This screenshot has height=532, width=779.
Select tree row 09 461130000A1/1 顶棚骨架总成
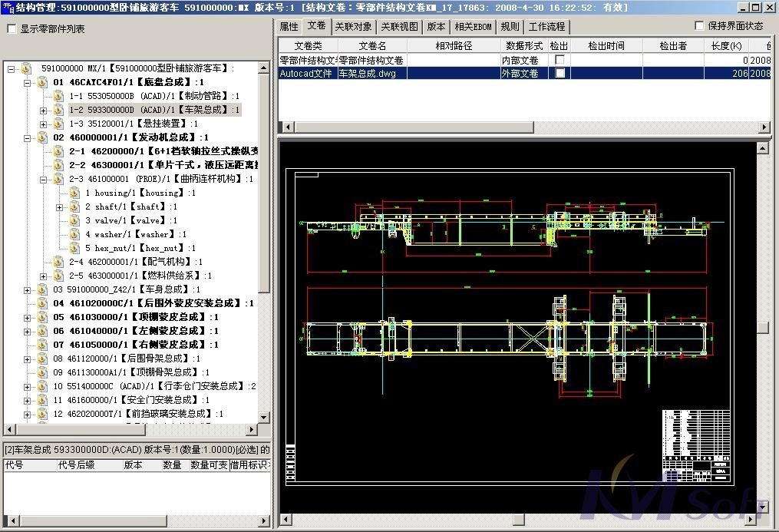click(x=131, y=372)
